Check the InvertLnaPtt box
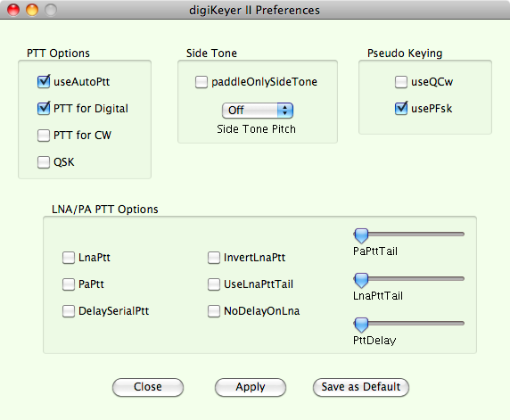This screenshot has width=510, height=420. (214, 258)
